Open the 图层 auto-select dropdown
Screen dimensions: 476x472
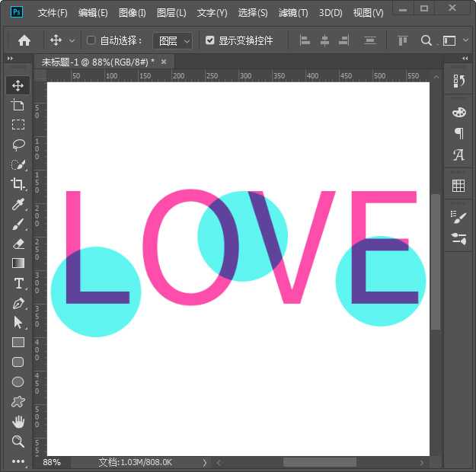pyautogui.click(x=172, y=40)
